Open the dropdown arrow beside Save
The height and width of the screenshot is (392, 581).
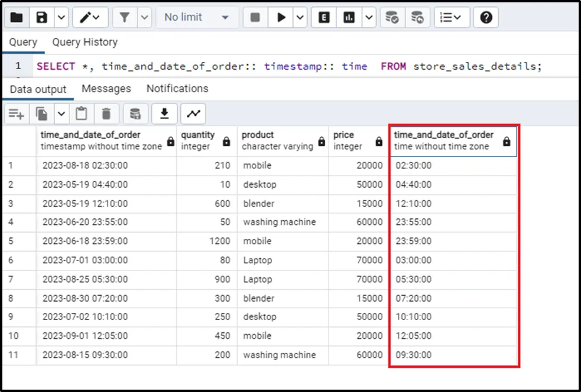point(61,18)
